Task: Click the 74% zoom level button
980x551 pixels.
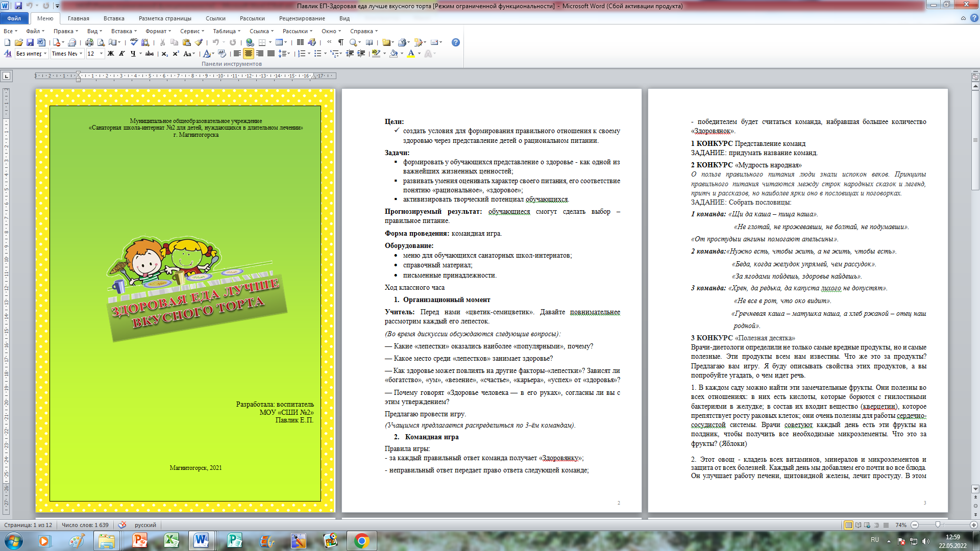Action: (x=901, y=525)
